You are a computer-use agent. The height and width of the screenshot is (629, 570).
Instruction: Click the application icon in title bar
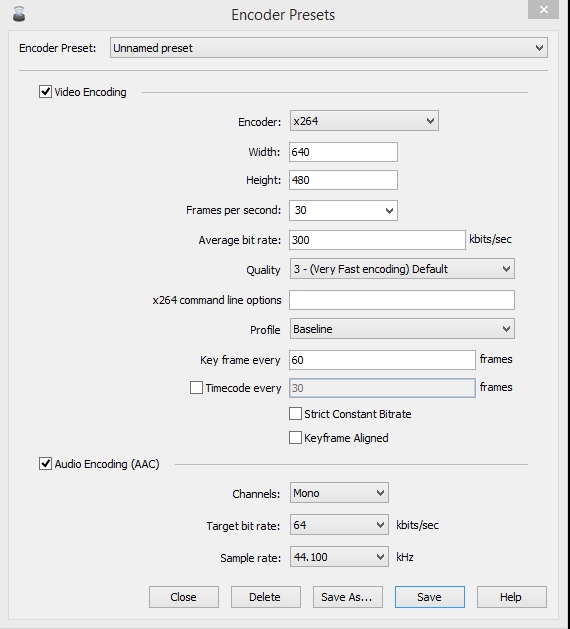[x=19, y=14]
